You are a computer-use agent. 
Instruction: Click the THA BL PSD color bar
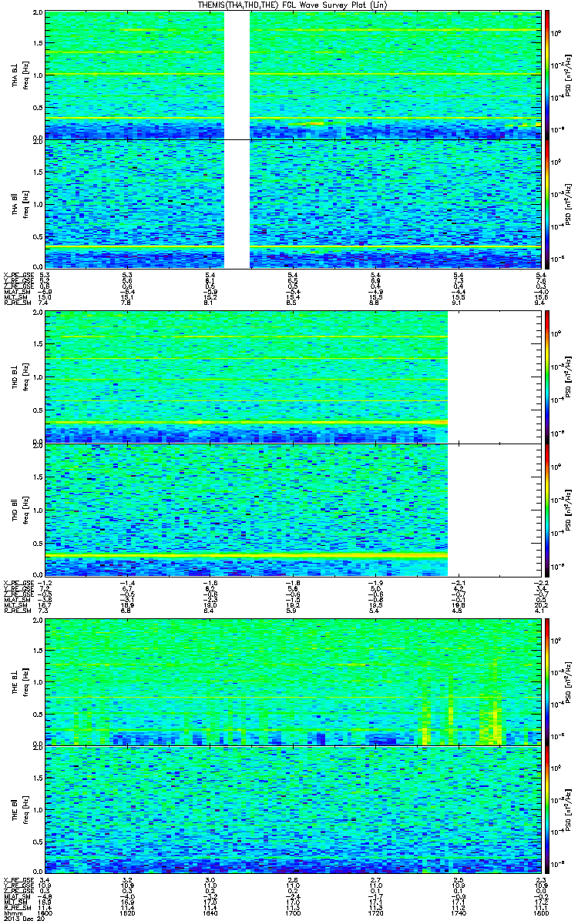coord(548,75)
